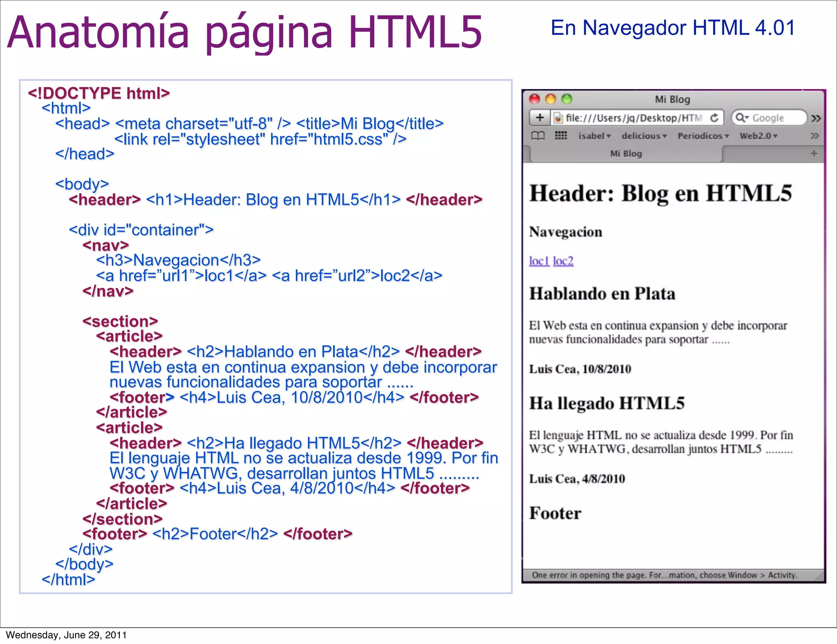
Task: Click the Navegacion heading in the browser
Action: (566, 232)
